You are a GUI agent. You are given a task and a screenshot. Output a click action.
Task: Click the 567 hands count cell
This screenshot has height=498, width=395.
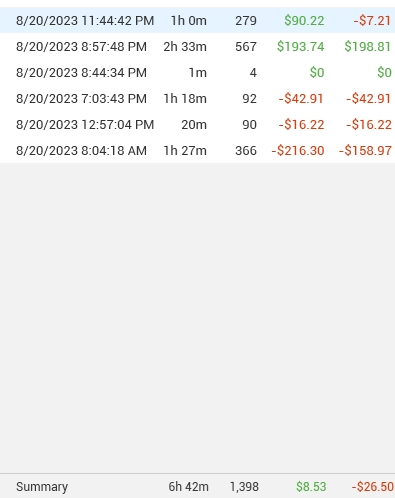[x=246, y=47]
